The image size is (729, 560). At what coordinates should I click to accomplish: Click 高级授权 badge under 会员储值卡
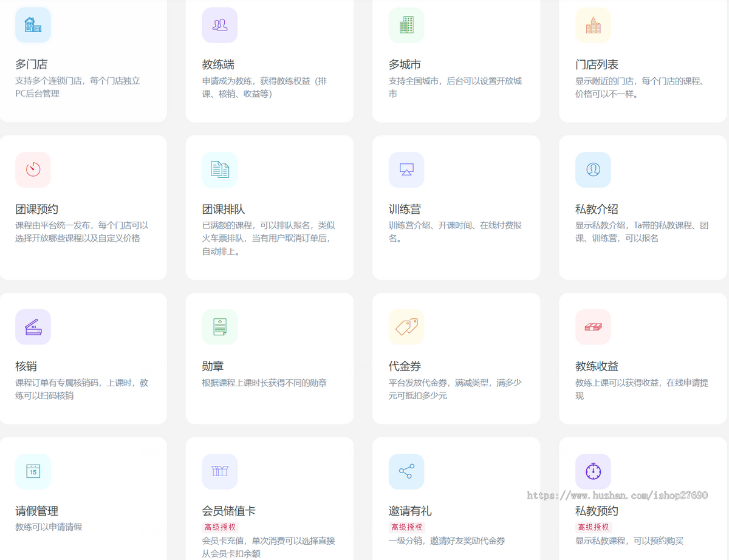pos(220,527)
